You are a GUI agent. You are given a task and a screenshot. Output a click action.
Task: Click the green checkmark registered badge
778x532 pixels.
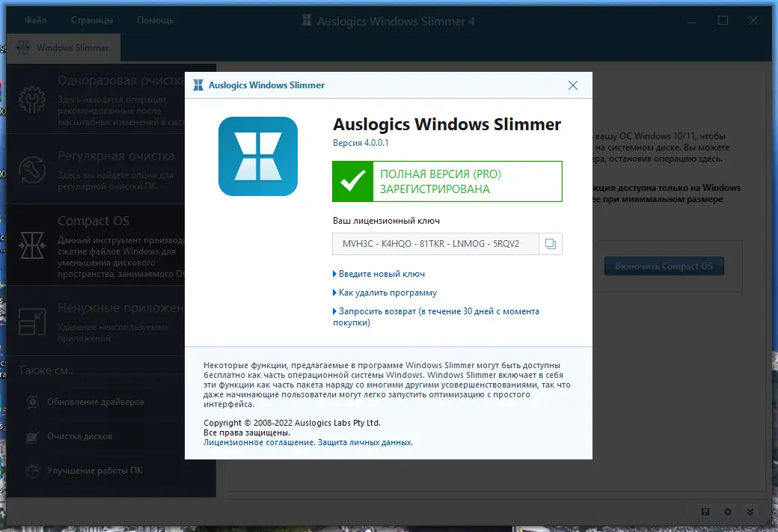pyautogui.click(x=353, y=181)
